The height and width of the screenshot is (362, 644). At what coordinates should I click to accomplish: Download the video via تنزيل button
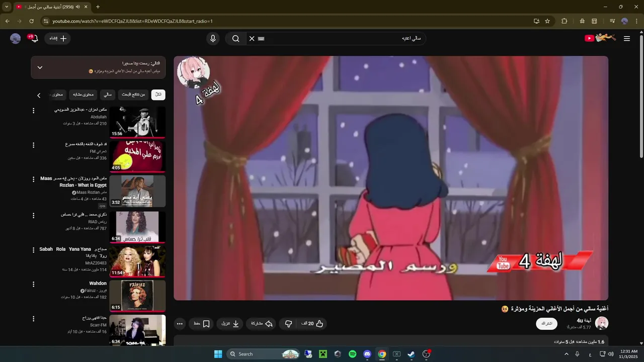coord(230,324)
